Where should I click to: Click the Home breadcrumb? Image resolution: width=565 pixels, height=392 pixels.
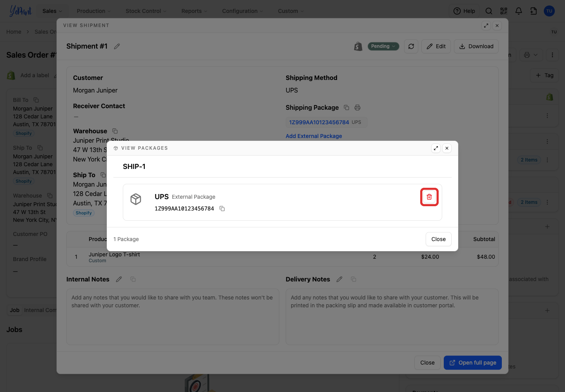14,32
